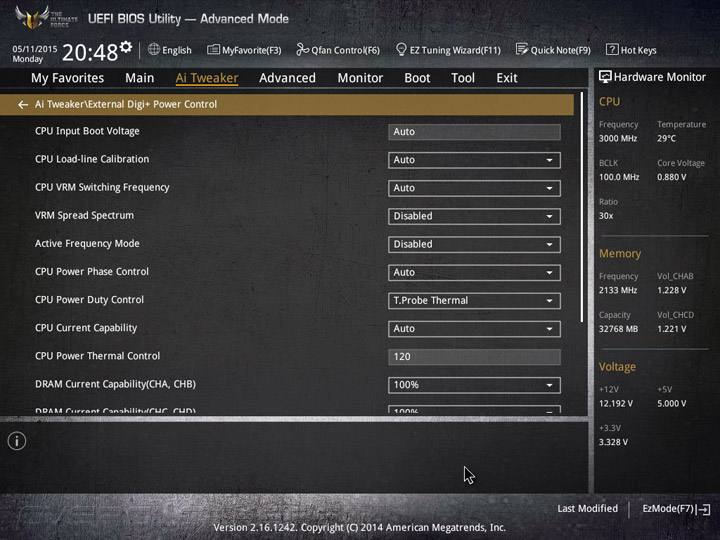The image size is (720, 540).
Task: Open Quick Note notepad icon
Action: pyautogui.click(x=522, y=49)
